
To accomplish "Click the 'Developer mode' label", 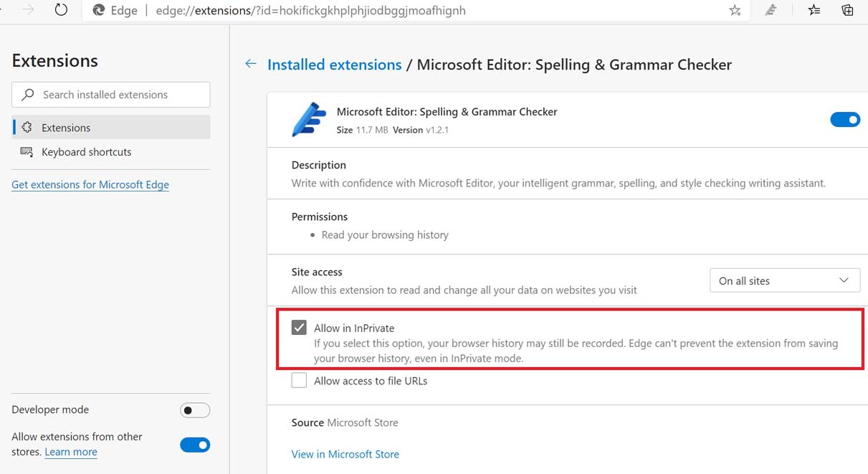I will pyautogui.click(x=50, y=409).
